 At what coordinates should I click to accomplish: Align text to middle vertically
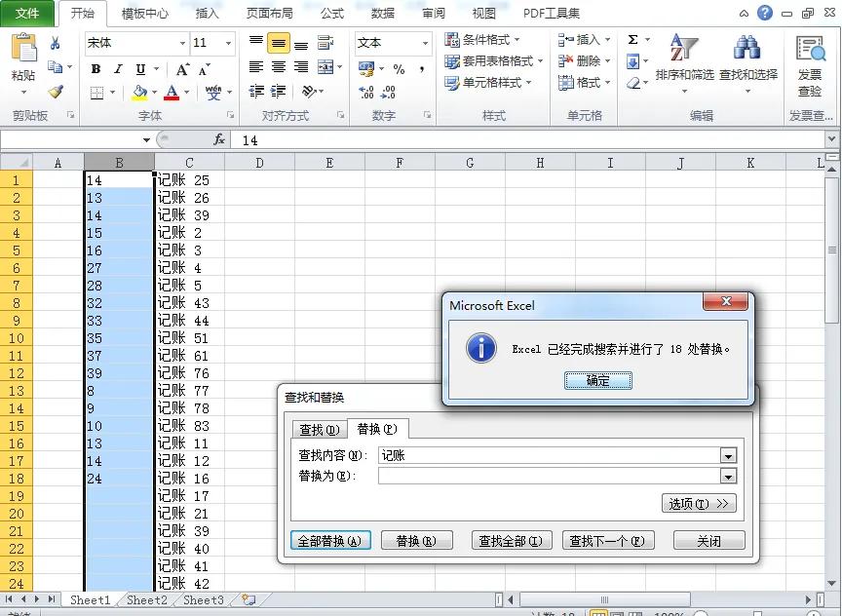tap(278, 43)
